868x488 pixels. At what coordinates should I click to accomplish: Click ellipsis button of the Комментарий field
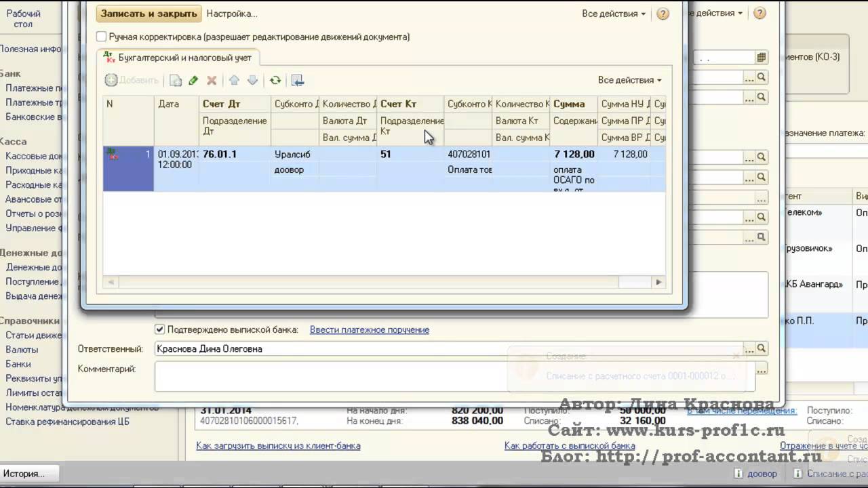[762, 369]
